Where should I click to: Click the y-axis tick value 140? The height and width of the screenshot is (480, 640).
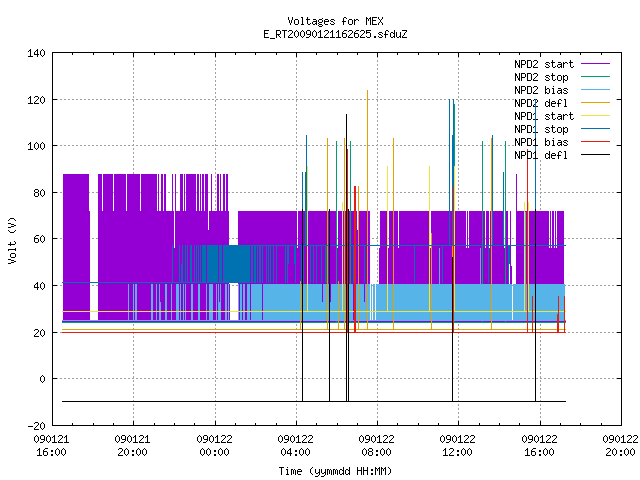click(x=36, y=53)
